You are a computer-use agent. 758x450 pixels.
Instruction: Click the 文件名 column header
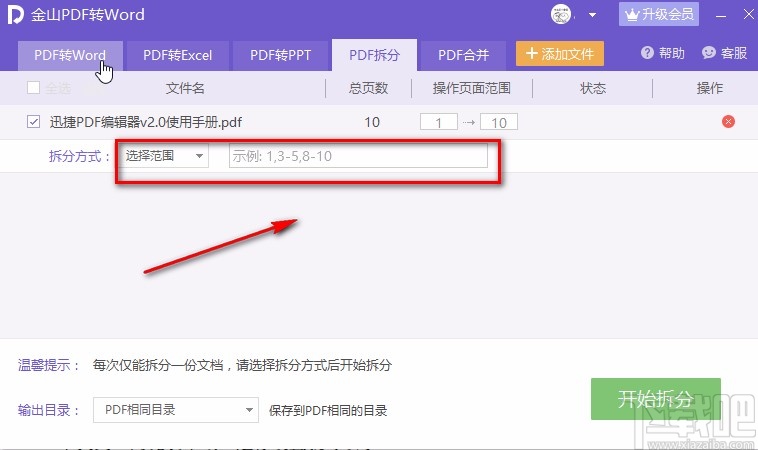pyautogui.click(x=185, y=88)
